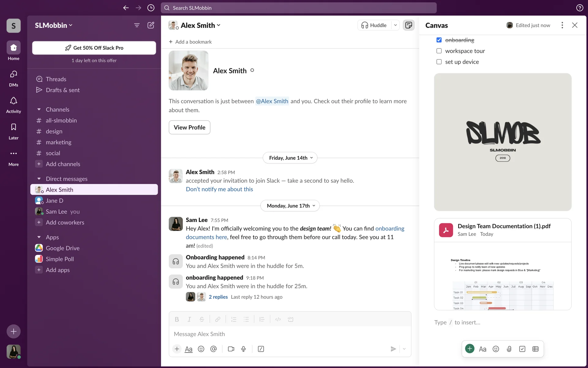Check the set up device checkbox
The height and width of the screenshot is (368, 588).
439,62
